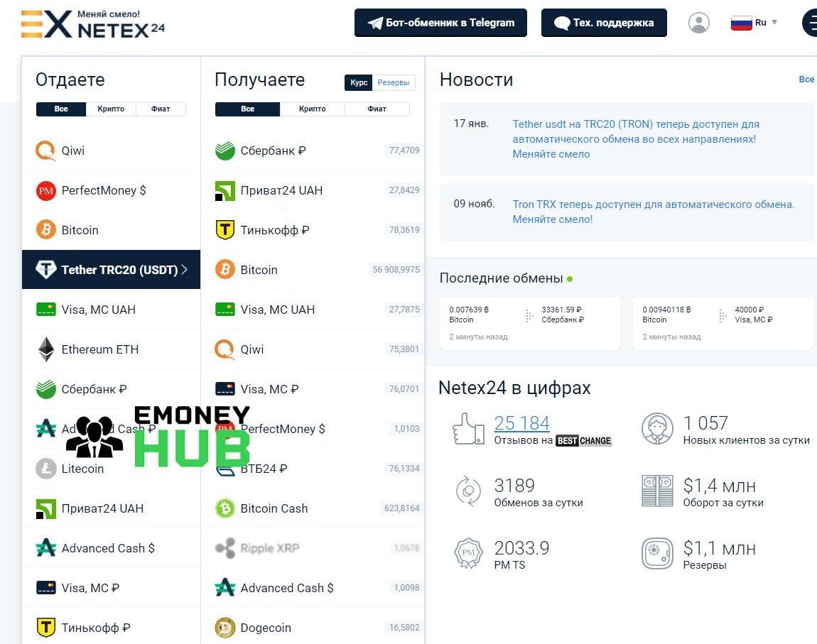The height and width of the screenshot is (644, 817).
Task: Select Все tab under Отдаете
Action: coord(61,109)
